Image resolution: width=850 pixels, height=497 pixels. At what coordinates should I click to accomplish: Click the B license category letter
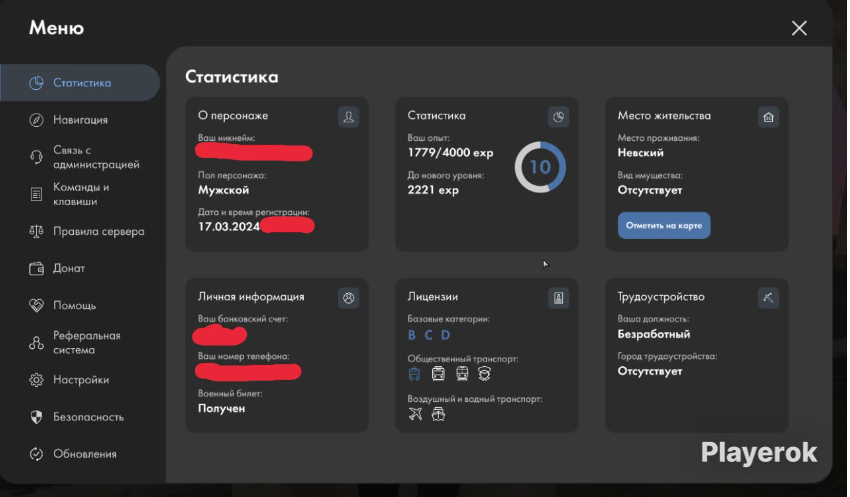click(412, 335)
